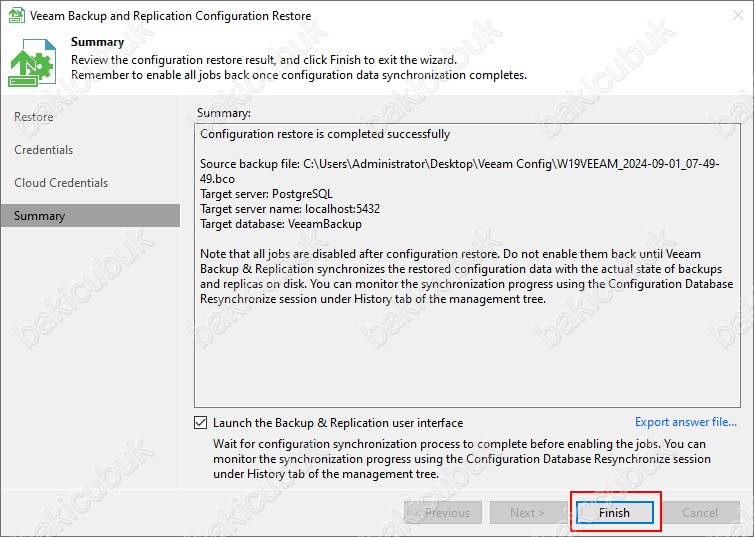The width and height of the screenshot is (754, 537).
Task: Click the window title 'Veeam Backup and Replication Configuration Restore'
Action: coord(171,15)
